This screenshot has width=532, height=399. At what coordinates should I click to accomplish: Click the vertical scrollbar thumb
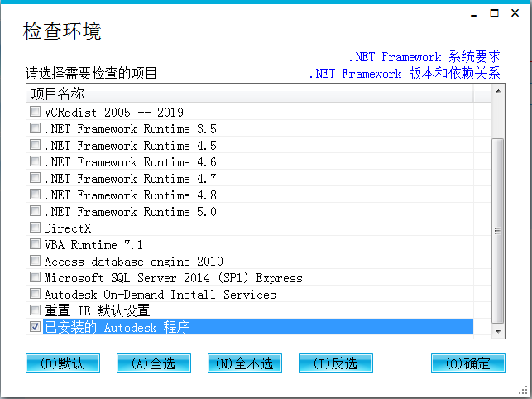(x=498, y=231)
